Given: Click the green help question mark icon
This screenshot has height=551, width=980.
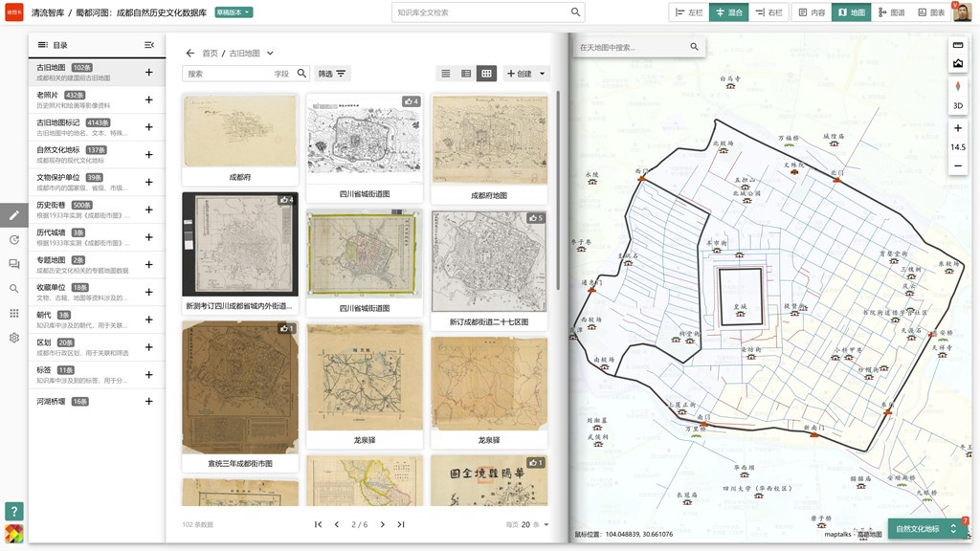Looking at the screenshot, I should coord(13,512).
